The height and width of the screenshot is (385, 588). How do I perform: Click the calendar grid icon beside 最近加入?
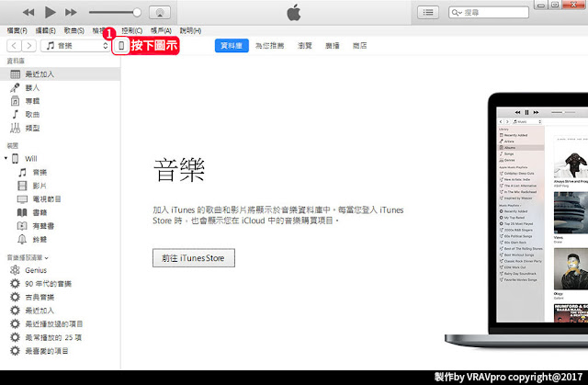tap(16, 74)
